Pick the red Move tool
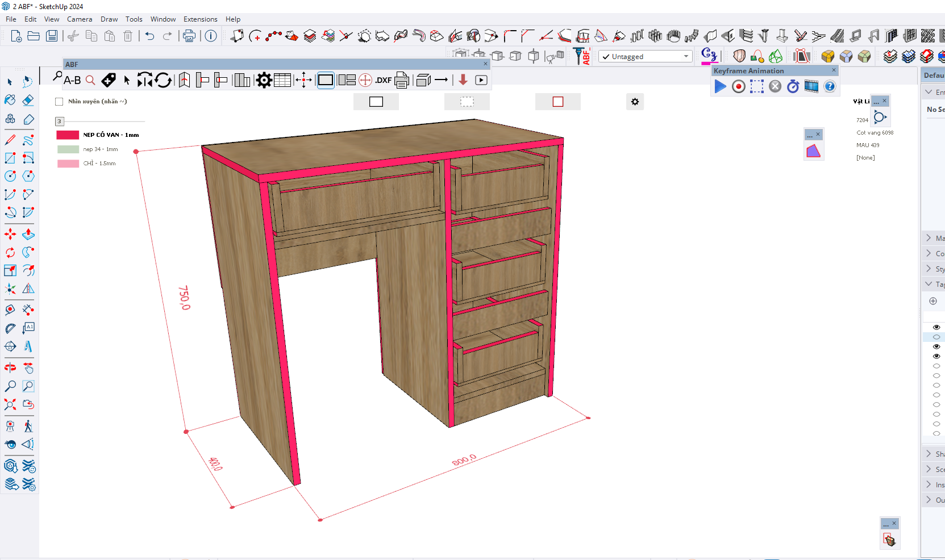This screenshot has height=560, width=945. tap(10, 234)
